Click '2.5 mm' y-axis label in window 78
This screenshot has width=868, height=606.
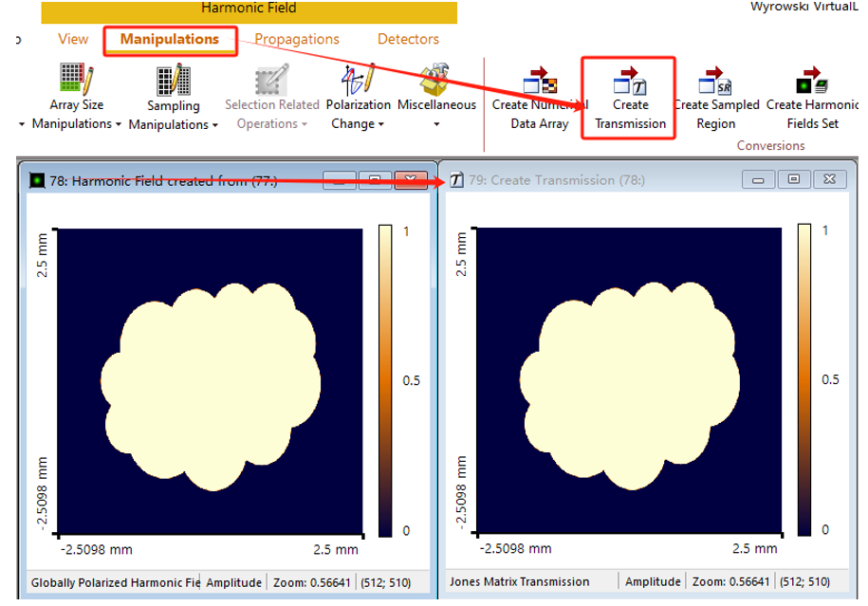tap(42, 255)
